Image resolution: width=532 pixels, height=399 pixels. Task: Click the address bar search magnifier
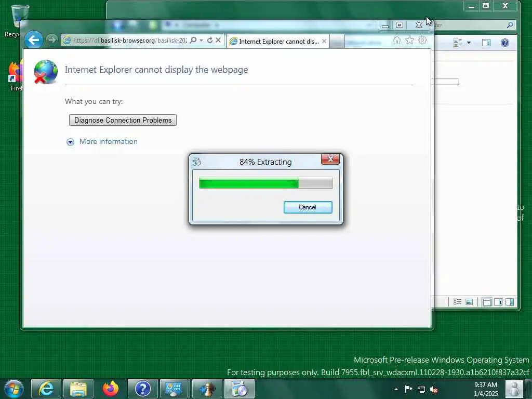(193, 41)
